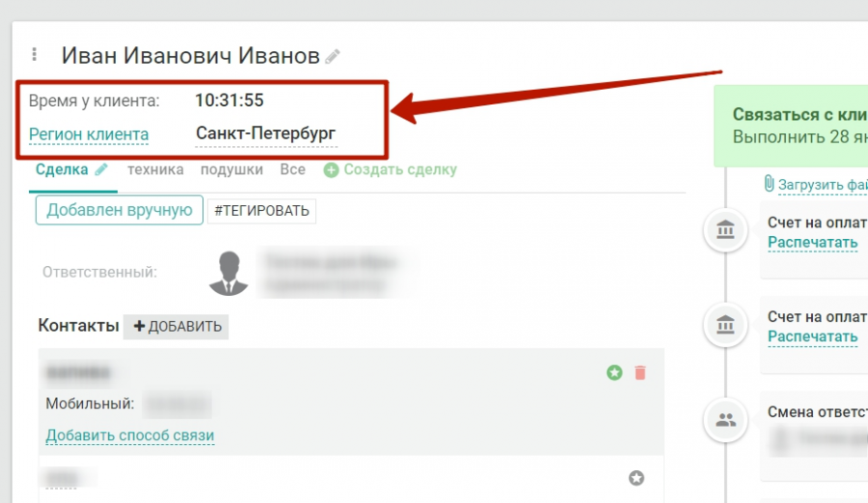Click second bank invoice icon in timeline
Image resolution: width=868 pixels, height=503 pixels.
pyautogui.click(x=725, y=325)
